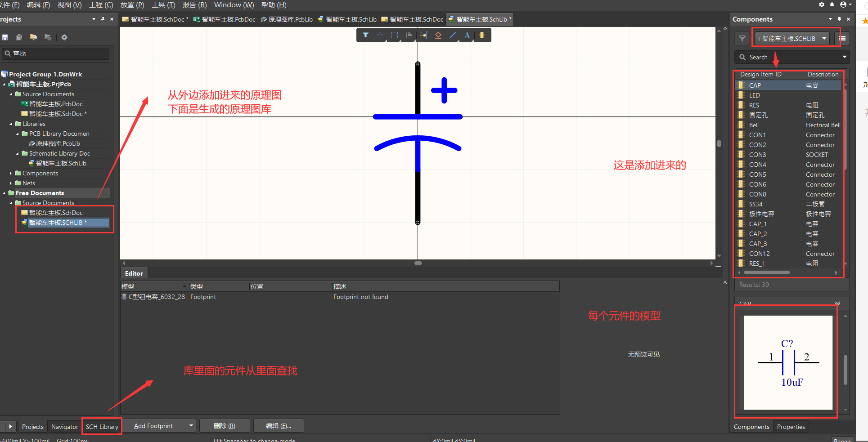
Task: Click the compile documents icon in Projects
Action: point(19,37)
